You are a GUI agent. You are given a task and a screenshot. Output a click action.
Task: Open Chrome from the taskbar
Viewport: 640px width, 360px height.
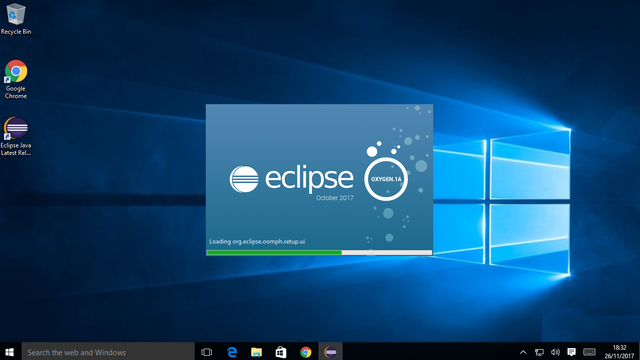tap(305, 352)
